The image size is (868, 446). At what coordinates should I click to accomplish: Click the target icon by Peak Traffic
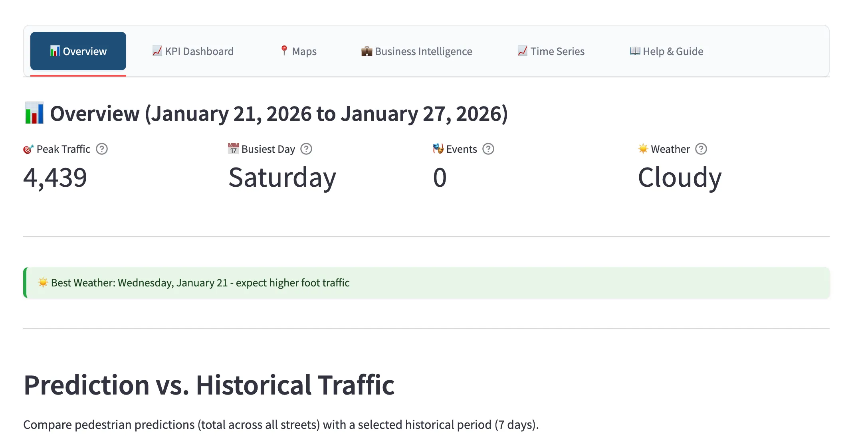click(28, 149)
